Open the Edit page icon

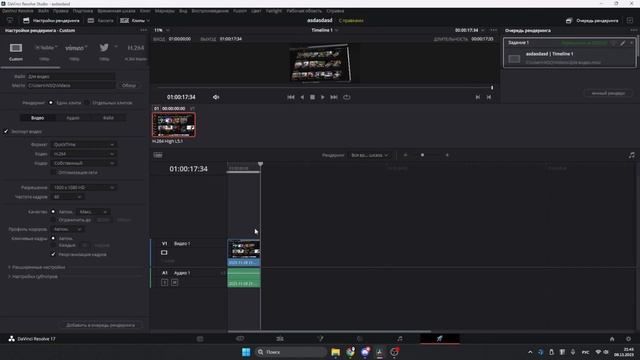coord(280,339)
